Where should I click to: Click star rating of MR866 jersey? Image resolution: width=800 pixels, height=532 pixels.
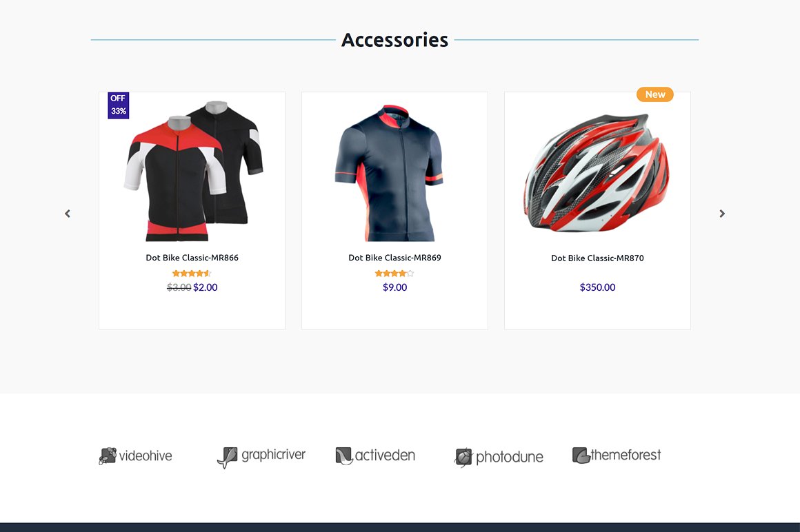tap(192, 274)
